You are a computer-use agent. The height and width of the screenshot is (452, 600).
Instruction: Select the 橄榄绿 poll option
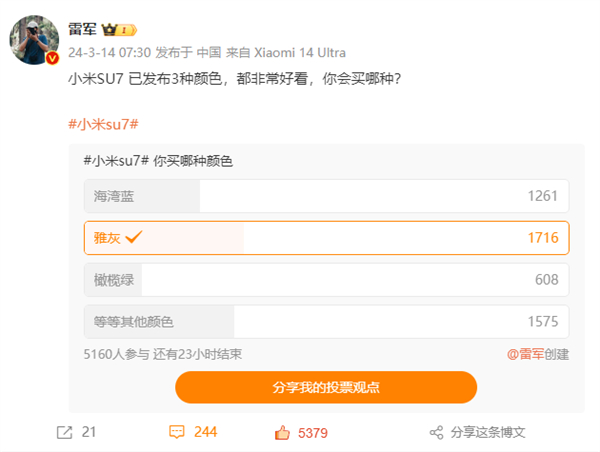(327, 279)
